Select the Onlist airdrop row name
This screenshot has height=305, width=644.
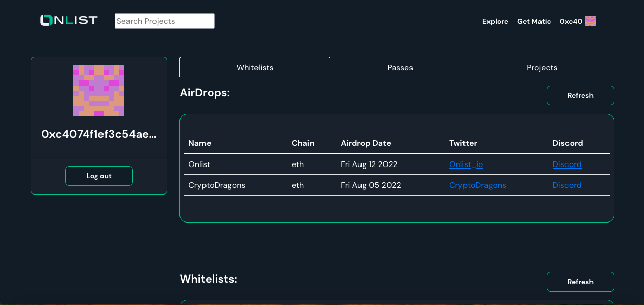tap(199, 164)
